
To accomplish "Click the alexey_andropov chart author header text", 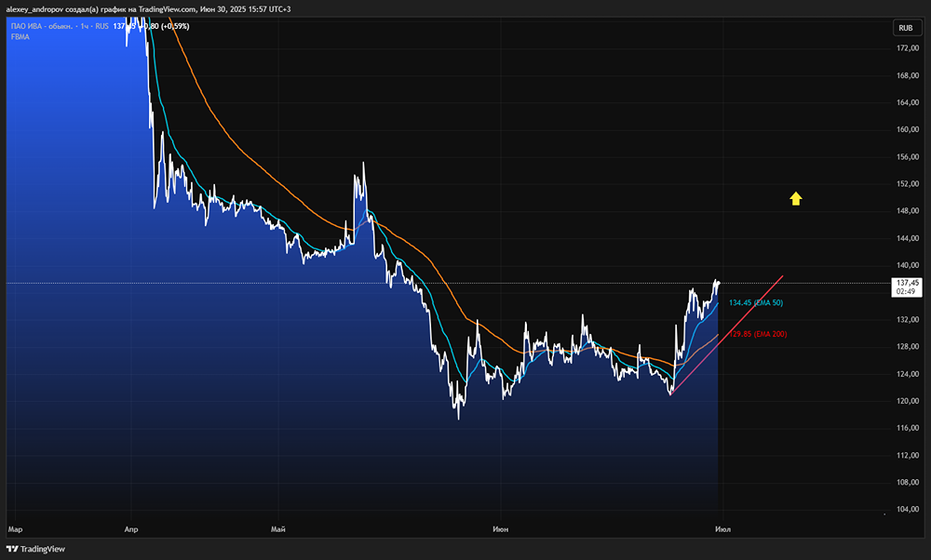I will pos(148,9).
